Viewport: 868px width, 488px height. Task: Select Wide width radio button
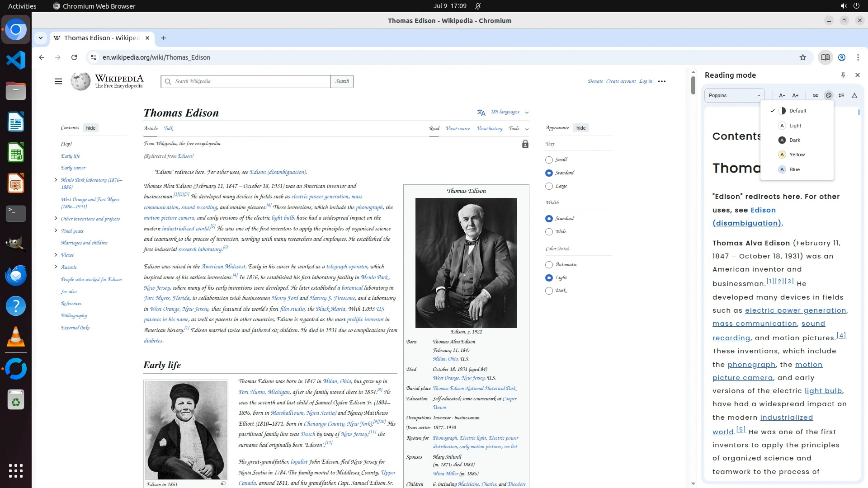[x=549, y=232]
